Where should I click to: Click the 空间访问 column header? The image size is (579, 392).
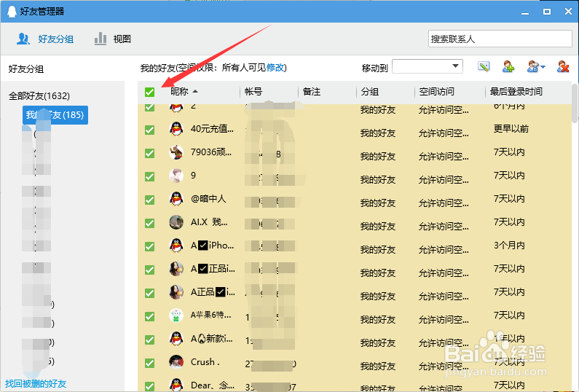pos(436,92)
